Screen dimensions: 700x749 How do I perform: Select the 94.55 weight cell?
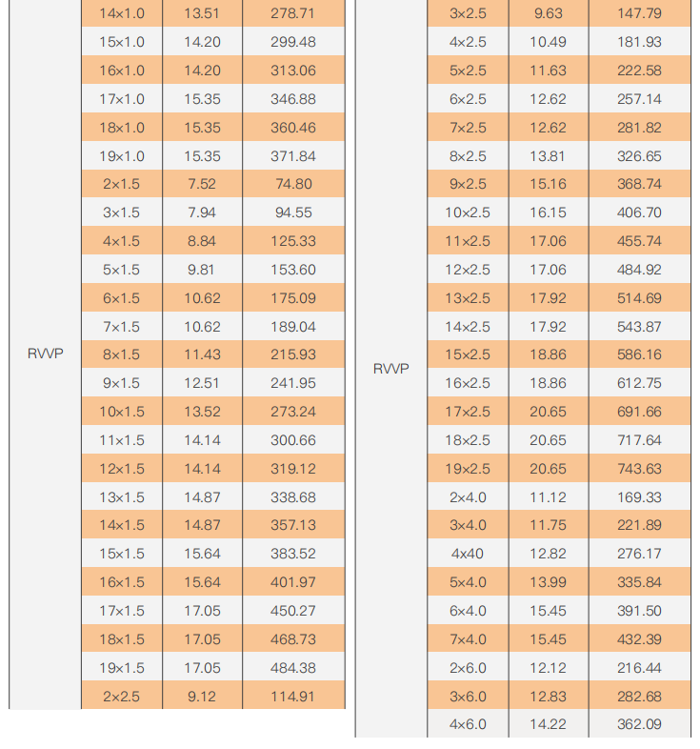click(292, 213)
